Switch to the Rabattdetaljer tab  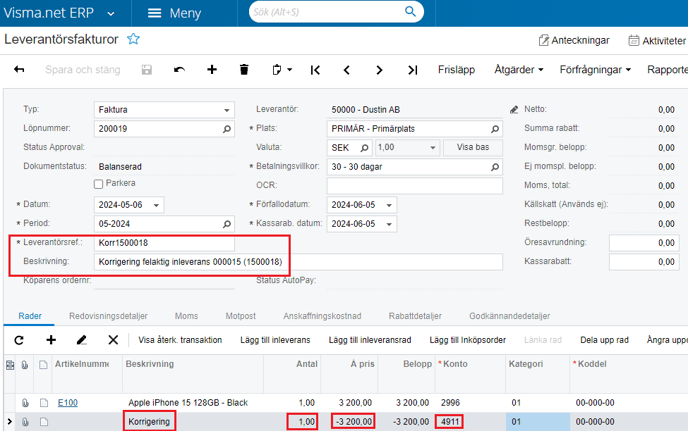pyautogui.click(x=415, y=316)
